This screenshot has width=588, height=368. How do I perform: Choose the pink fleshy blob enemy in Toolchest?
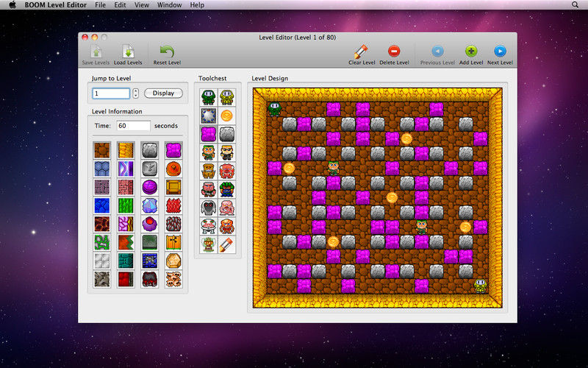227,208
